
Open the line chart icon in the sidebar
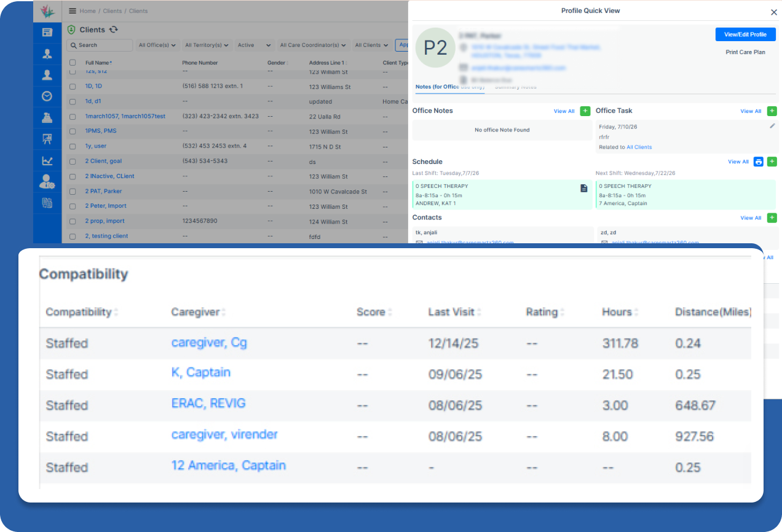(x=47, y=160)
